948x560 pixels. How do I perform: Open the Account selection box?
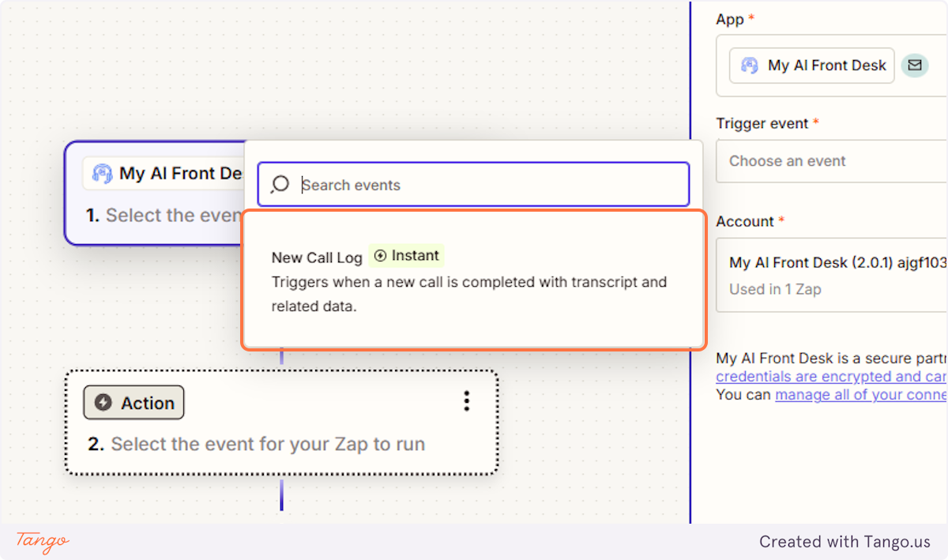click(831, 275)
